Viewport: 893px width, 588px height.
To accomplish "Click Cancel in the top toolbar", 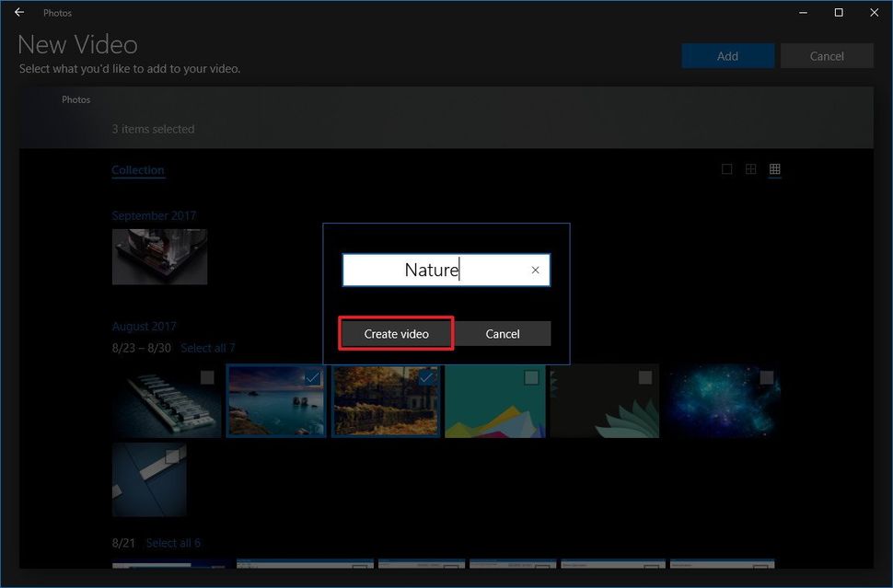I will pyautogui.click(x=826, y=55).
